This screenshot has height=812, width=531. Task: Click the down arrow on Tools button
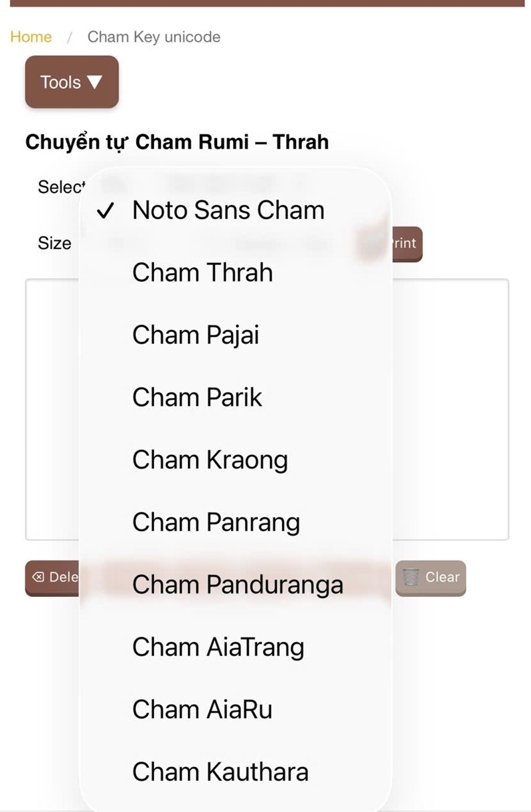[95, 82]
